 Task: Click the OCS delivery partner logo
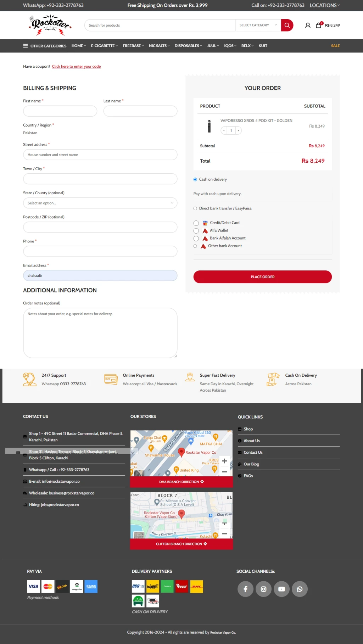tap(138, 587)
